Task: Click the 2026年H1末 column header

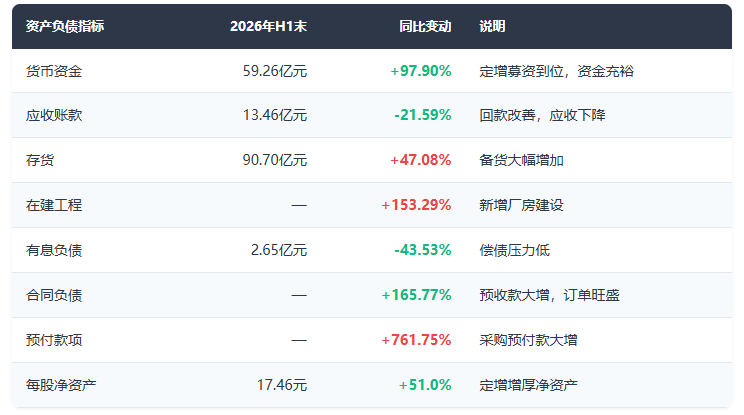Action: coord(269,26)
